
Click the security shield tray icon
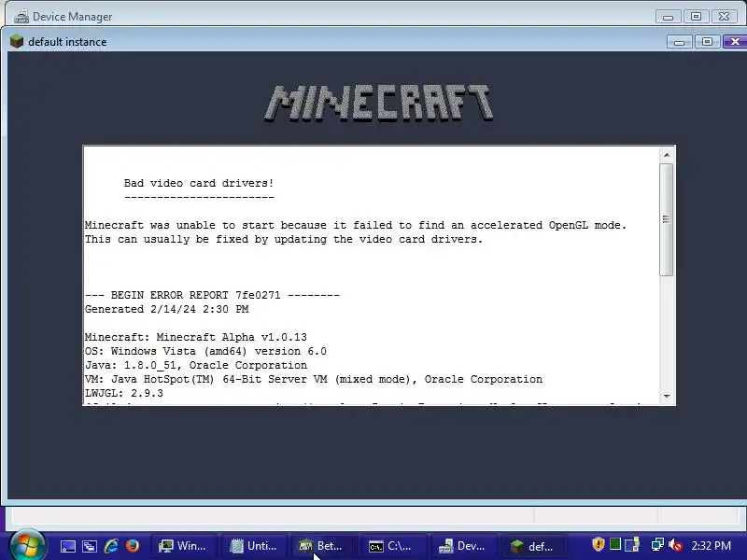pyautogui.click(x=599, y=544)
